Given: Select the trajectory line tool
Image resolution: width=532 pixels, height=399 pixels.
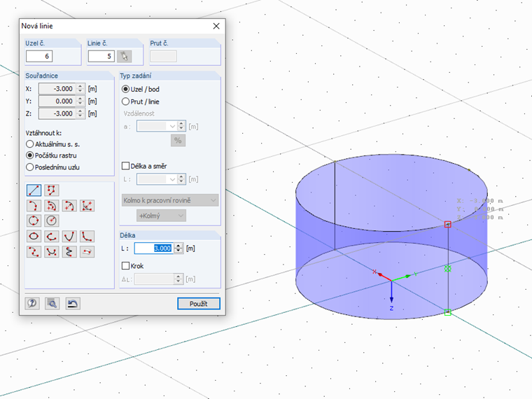Looking at the screenshot, I should [x=69, y=252].
